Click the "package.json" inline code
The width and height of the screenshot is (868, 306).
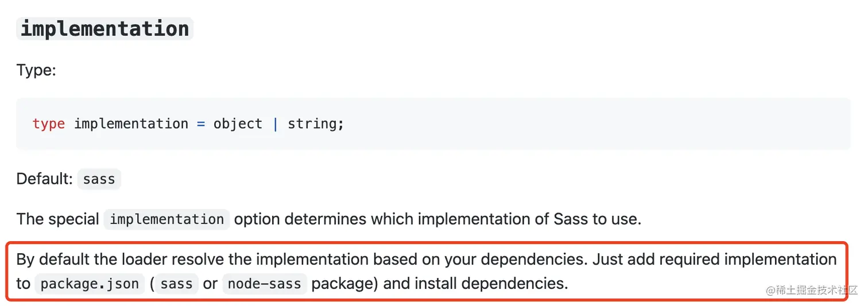[90, 284]
